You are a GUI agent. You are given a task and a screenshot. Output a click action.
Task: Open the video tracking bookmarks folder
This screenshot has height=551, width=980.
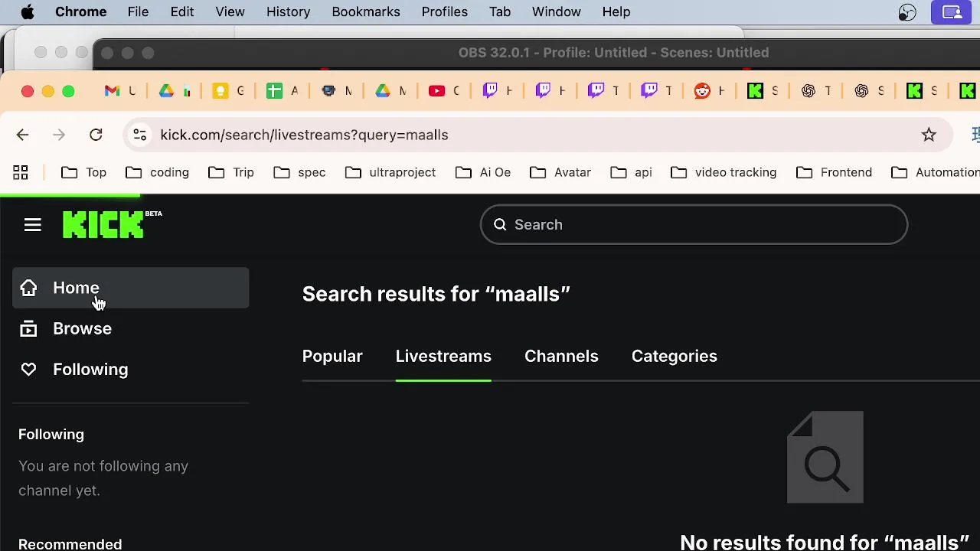[724, 173]
